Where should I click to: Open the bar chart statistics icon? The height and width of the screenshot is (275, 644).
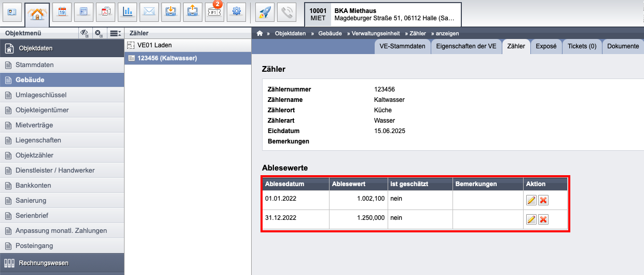click(x=128, y=11)
